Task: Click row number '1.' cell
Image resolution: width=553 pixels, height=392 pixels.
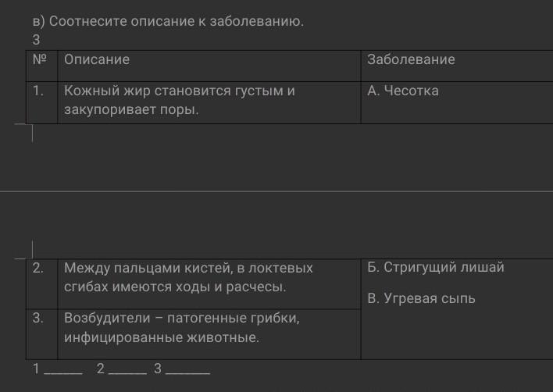Action: tap(41, 102)
